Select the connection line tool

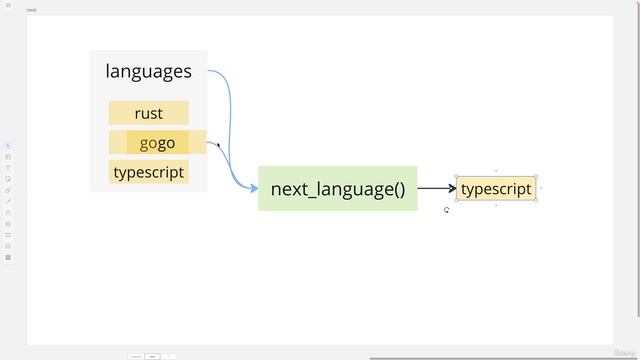click(x=8, y=201)
